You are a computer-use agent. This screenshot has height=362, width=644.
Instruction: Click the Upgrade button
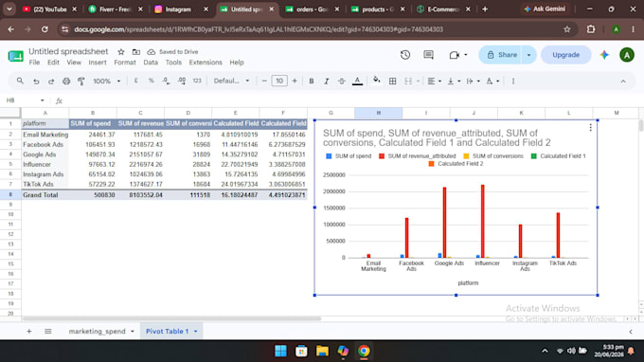point(566,55)
